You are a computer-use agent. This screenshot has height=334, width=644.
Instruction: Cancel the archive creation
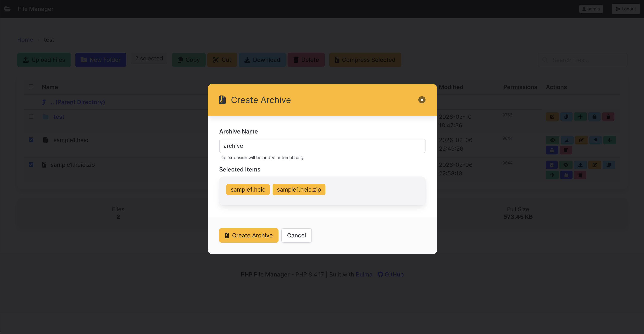click(x=296, y=235)
